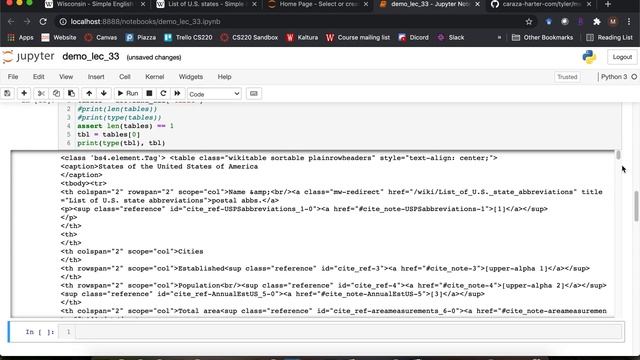Open the cell type Code dropdown
The width and height of the screenshot is (640, 360).
coord(214,94)
